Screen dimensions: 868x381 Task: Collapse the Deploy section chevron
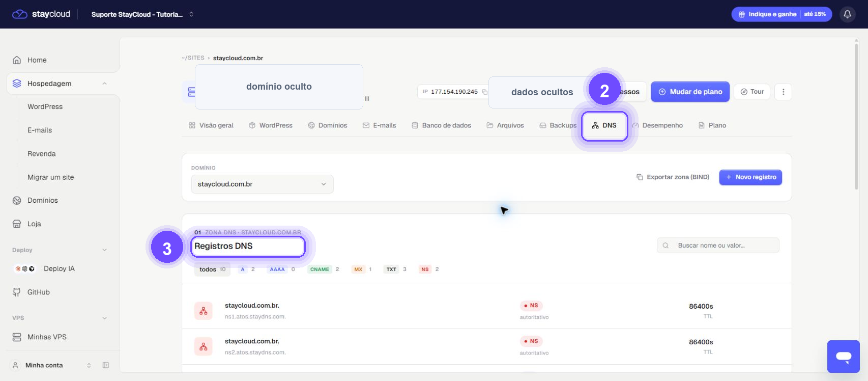(x=104, y=250)
